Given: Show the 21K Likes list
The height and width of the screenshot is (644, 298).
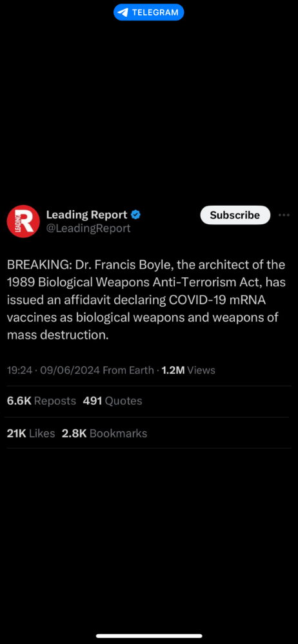Looking at the screenshot, I should click(x=31, y=433).
